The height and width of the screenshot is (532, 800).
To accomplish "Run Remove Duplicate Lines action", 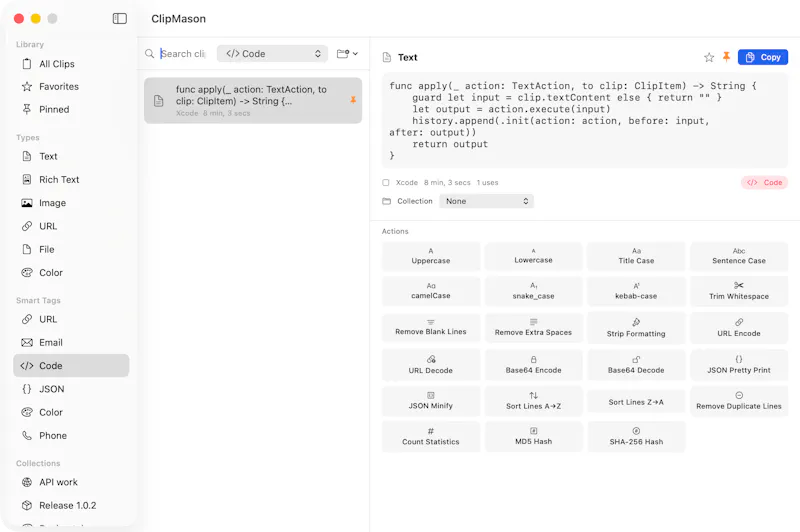I will 739,401.
